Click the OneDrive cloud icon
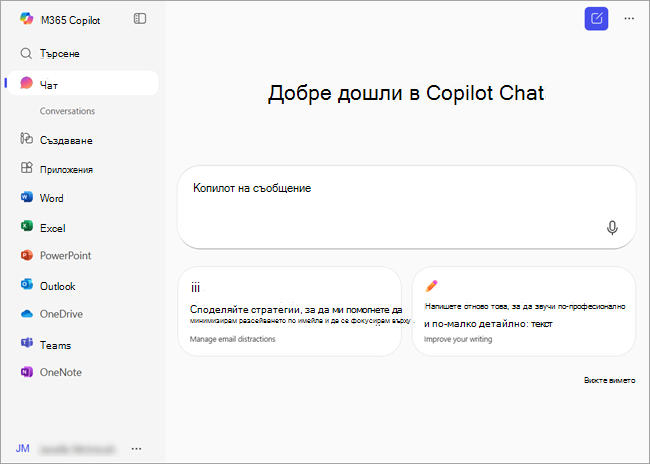 (27, 314)
